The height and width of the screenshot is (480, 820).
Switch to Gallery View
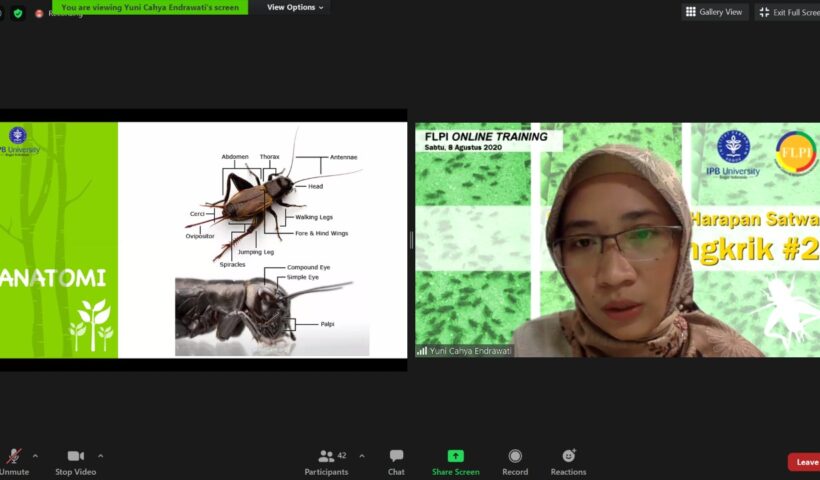point(715,12)
